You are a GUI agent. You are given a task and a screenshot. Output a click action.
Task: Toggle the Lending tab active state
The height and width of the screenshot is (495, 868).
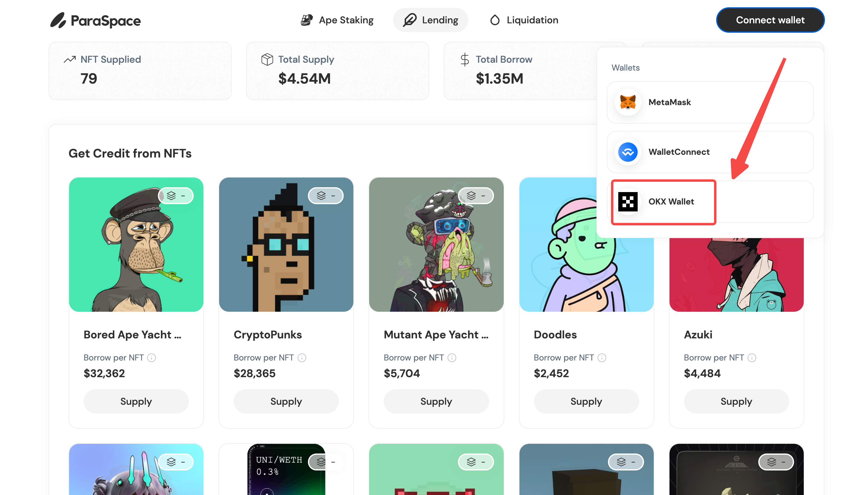pyautogui.click(x=431, y=20)
